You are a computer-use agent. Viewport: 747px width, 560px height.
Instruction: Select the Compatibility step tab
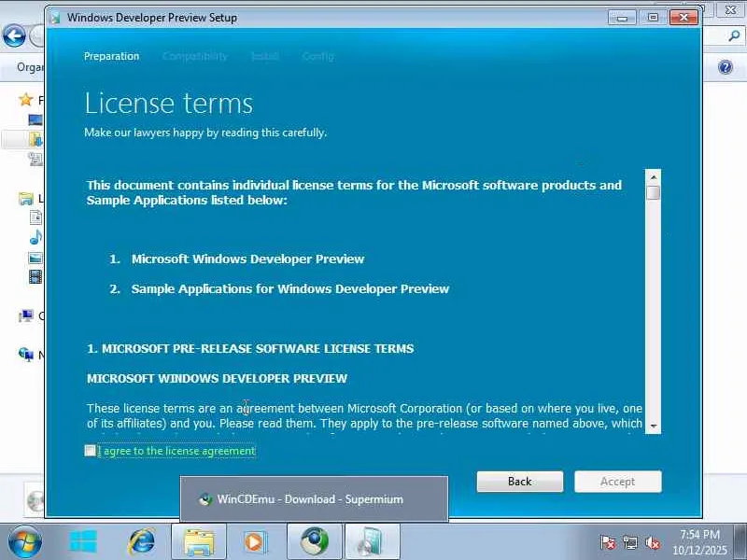tap(195, 56)
